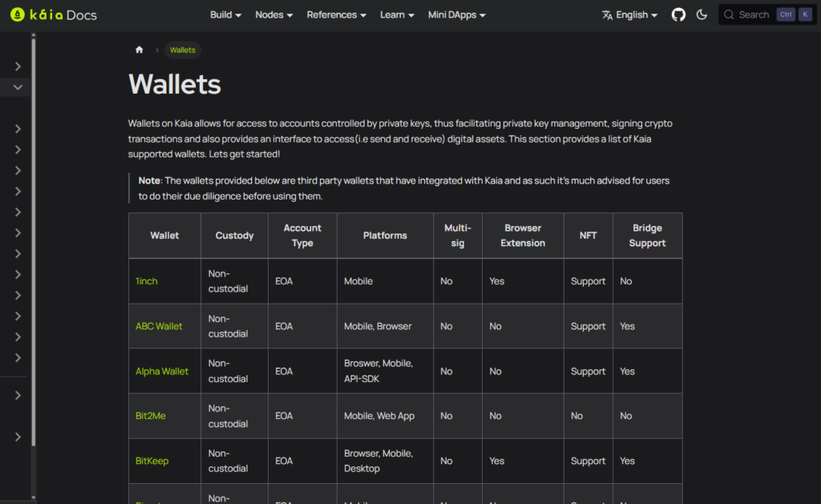This screenshot has width=821, height=504.
Task: Open the ABC Wallet link
Action: coord(159,326)
